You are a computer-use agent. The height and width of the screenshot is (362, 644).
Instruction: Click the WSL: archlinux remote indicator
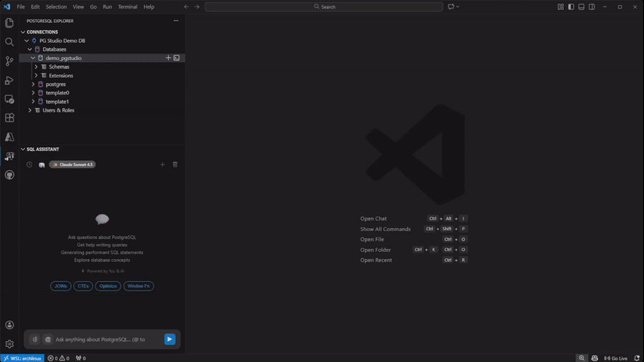click(22, 358)
